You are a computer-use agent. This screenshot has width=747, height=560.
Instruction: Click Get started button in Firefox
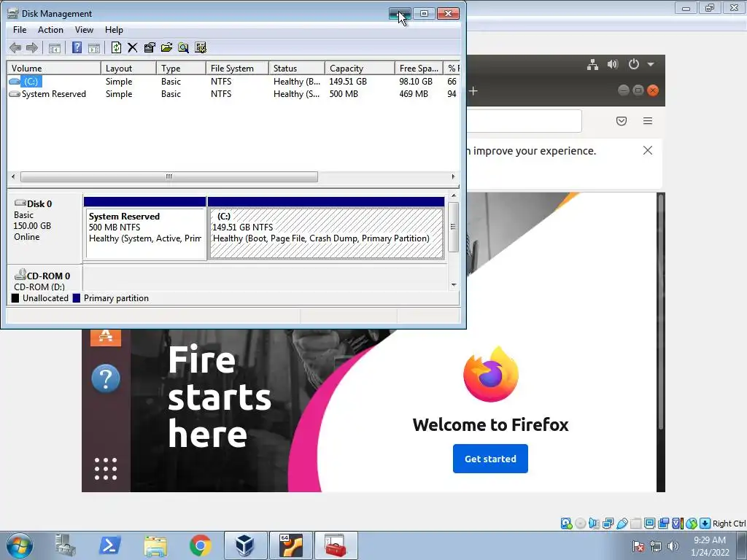coord(490,459)
